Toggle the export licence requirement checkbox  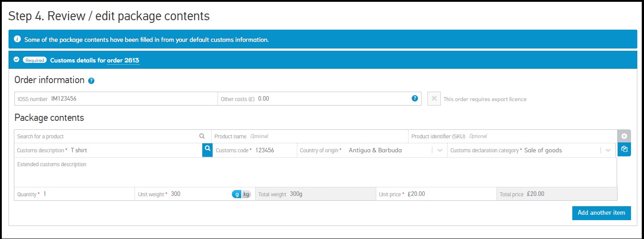pyautogui.click(x=434, y=99)
